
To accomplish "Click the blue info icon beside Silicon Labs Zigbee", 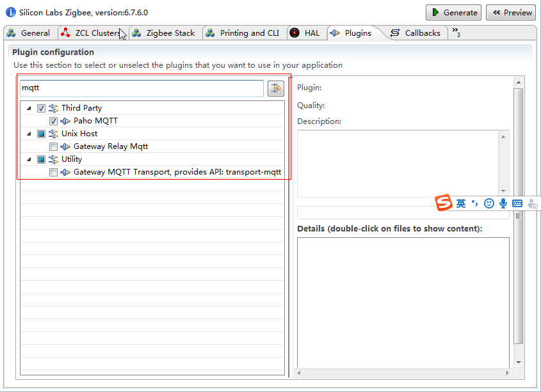I will (11, 12).
